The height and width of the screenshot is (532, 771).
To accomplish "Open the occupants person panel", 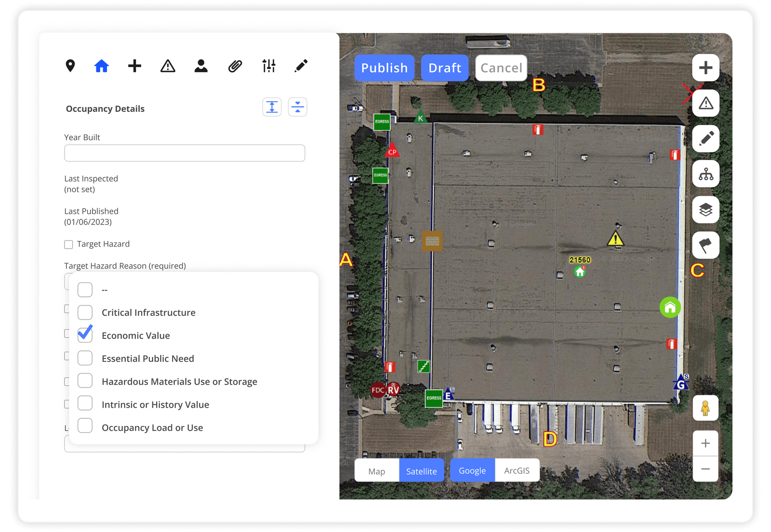I will 201,66.
